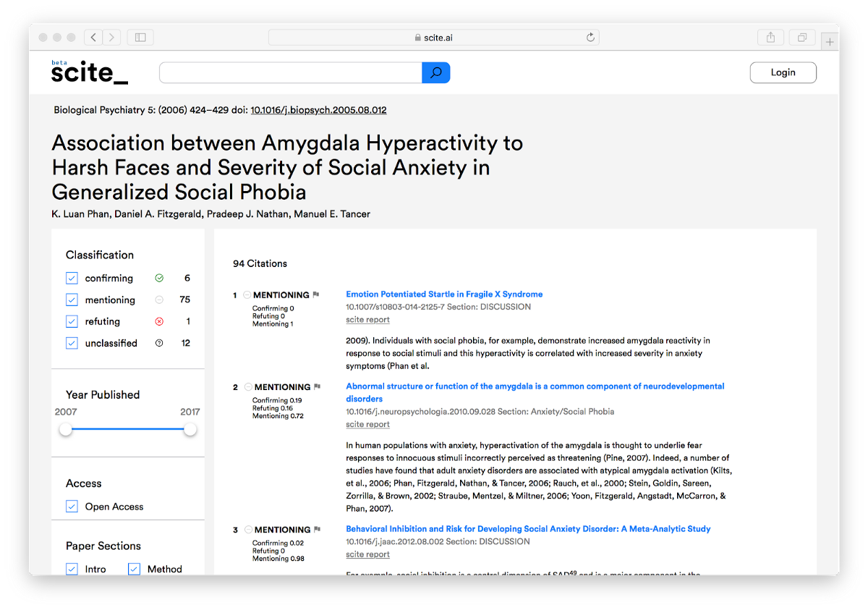868x610 pixels.
Task: Reload the page in address bar
Action: (590, 38)
